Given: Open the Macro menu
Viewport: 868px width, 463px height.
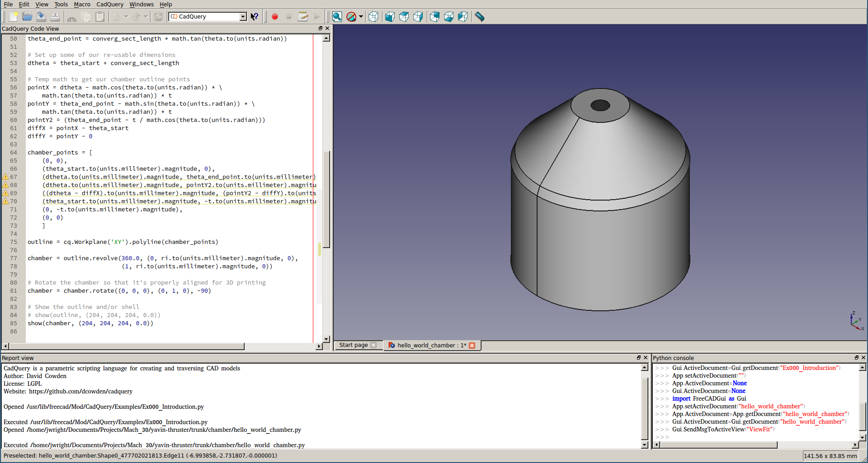Looking at the screenshot, I should point(82,4).
